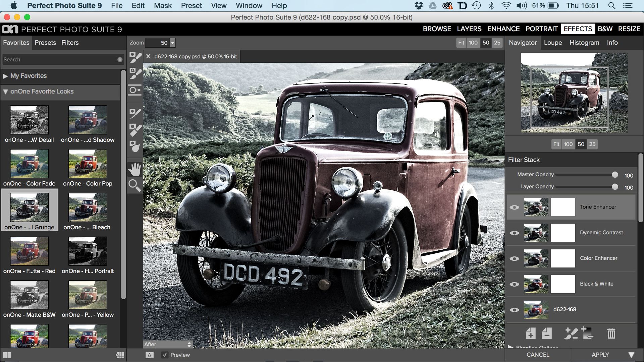Switch to the PORTRAIT module

coord(541,29)
